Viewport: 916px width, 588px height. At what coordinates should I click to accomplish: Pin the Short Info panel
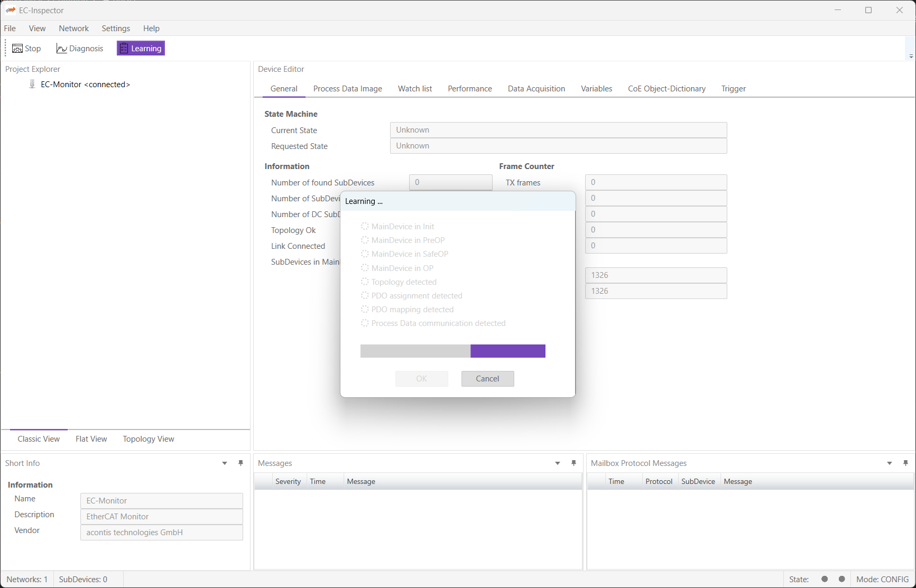coord(241,463)
